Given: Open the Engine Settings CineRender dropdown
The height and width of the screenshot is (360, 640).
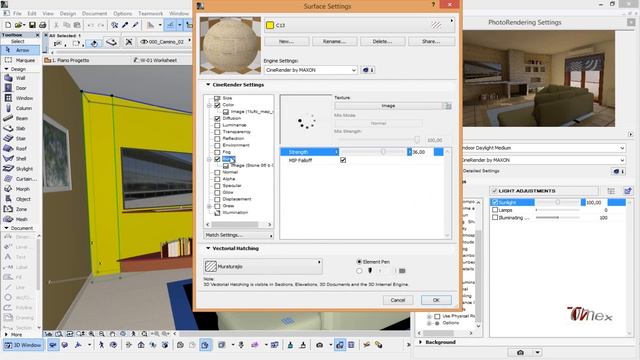Looking at the screenshot, I should 311,70.
